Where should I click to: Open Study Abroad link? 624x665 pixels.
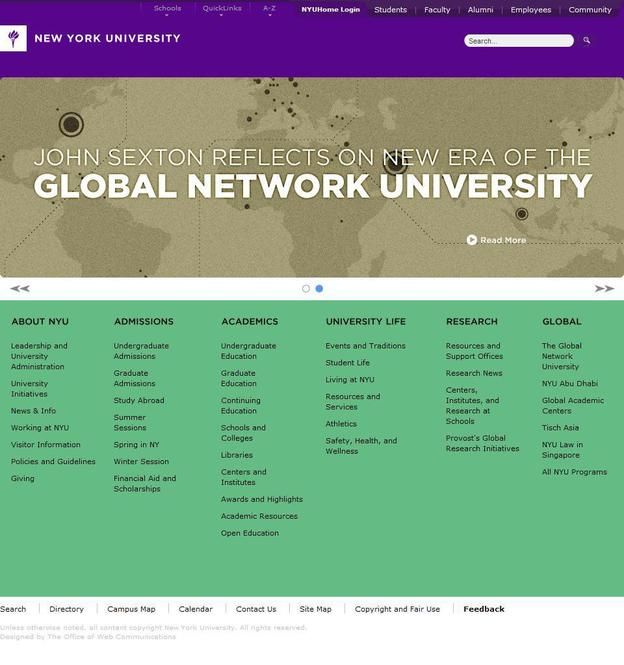click(x=139, y=400)
